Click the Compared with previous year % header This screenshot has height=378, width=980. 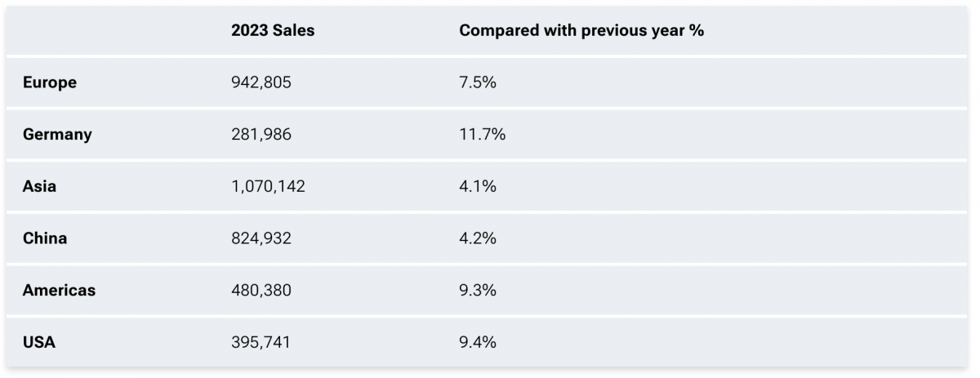[581, 30]
